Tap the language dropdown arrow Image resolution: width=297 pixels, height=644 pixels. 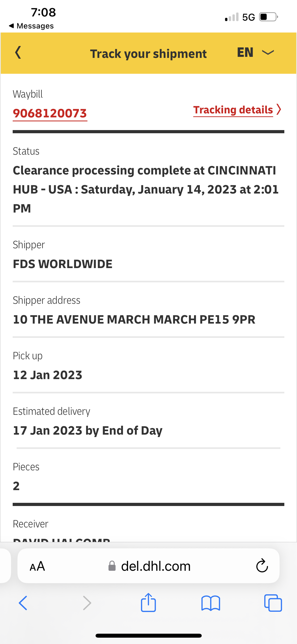[268, 53]
